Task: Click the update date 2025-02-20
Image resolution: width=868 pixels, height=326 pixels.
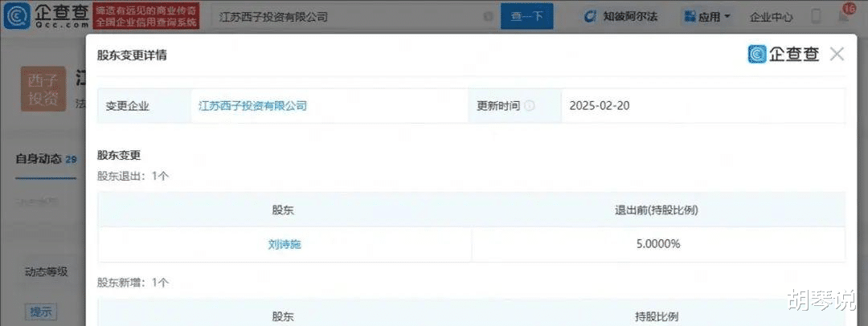Action: click(x=600, y=106)
